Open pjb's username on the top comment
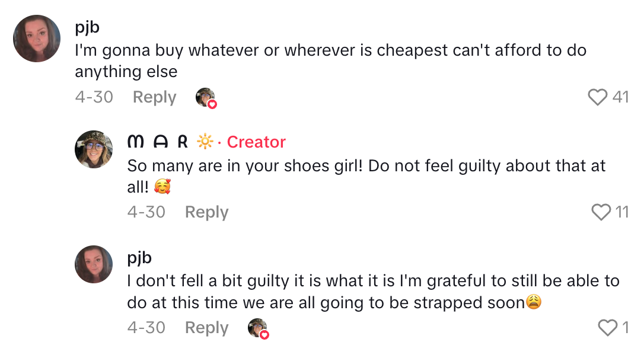Image resolution: width=644 pixels, height=358 pixels. 88,27
